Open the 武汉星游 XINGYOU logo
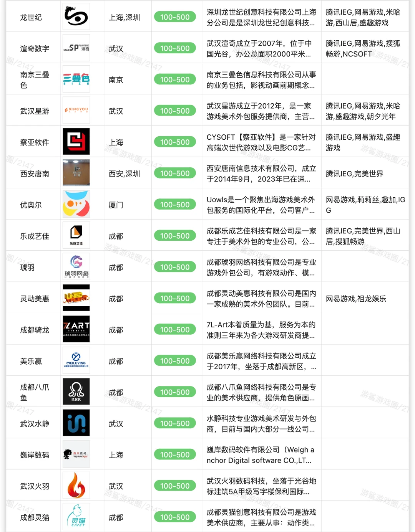415x532 pixels. click(76, 110)
